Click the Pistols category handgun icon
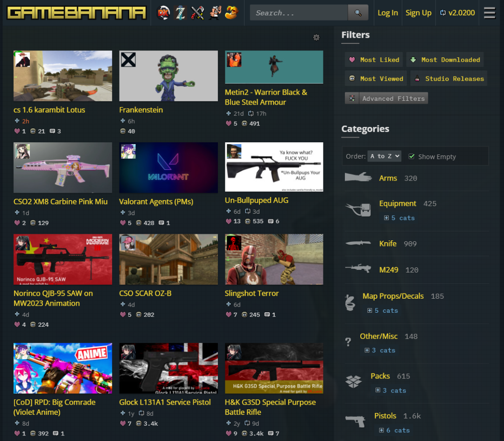 (355, 421)
